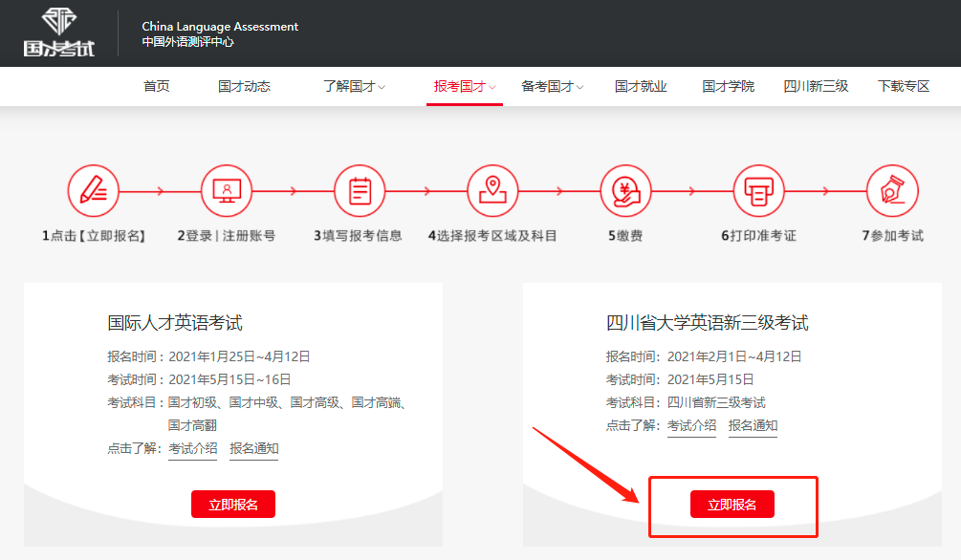The width and height of the screenshot is (961, 560).
Task: Expand the 备考国才 dropdown menu
Action: point(552,86)
